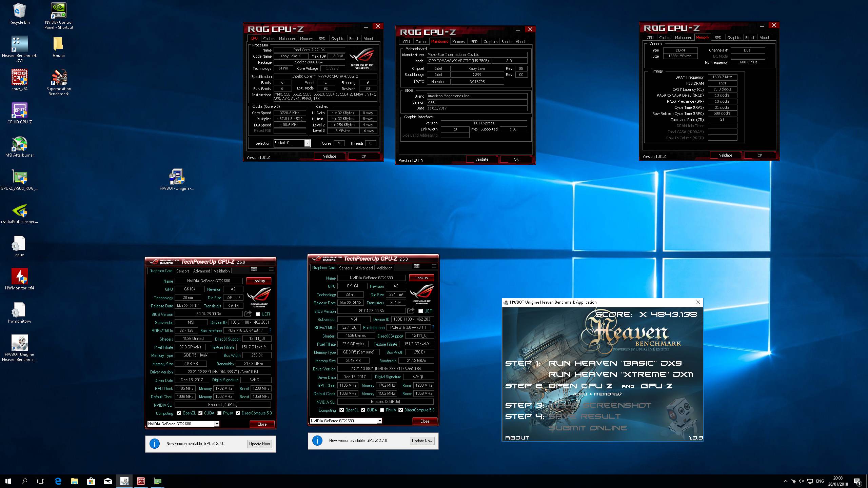Select the CPUID CPU-Z desktop icon
This screenshot has height=488, width=868.
pos(19,113)
